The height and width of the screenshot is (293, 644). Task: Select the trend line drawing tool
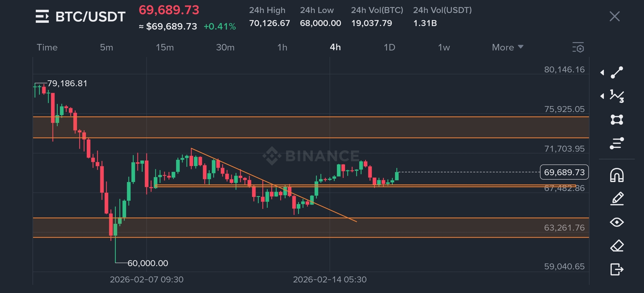point(617,72)
